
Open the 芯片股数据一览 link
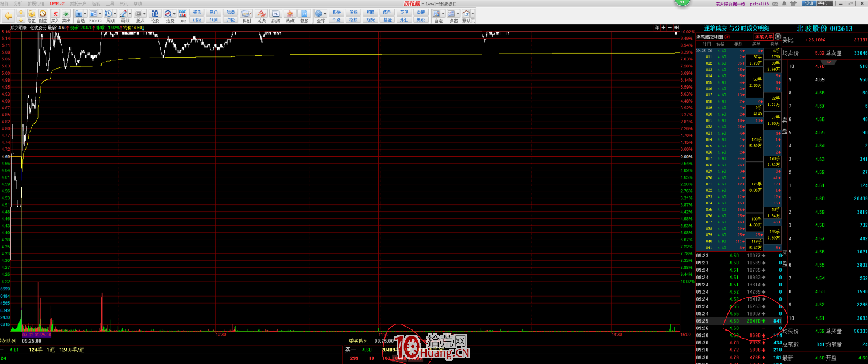click(x=730, y=4)
